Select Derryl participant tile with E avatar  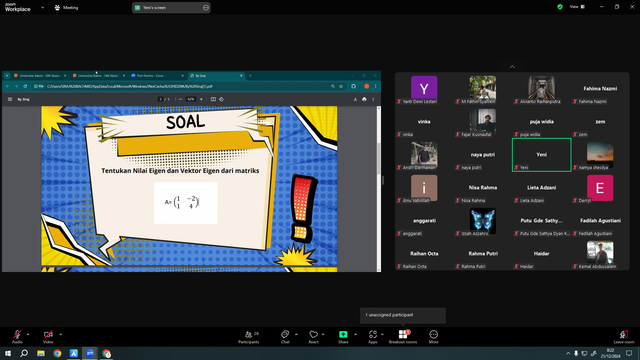600,188
